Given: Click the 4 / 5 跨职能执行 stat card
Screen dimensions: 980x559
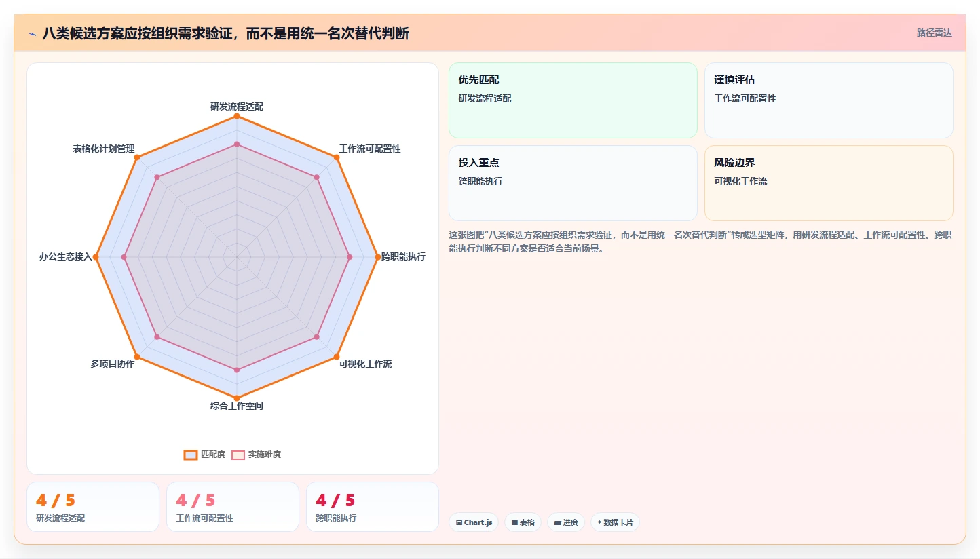Looking at the screenshot, I should coord(373,507).
